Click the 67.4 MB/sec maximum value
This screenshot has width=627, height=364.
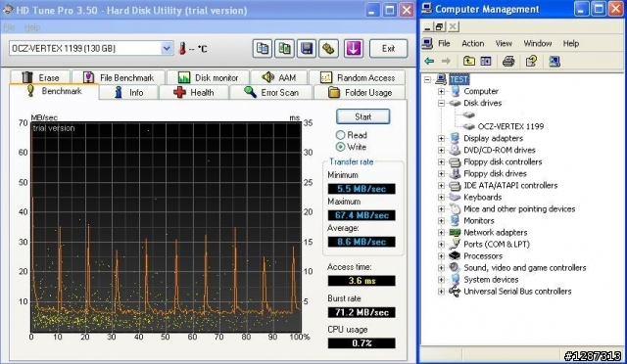pyautogui.click(x=362, y=215)
